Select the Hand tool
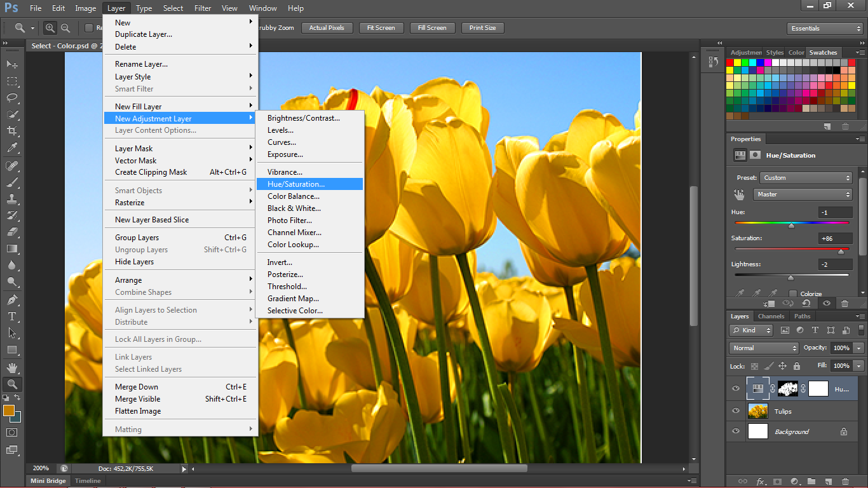This screenshot has width=868, height=488. [12, 367]
